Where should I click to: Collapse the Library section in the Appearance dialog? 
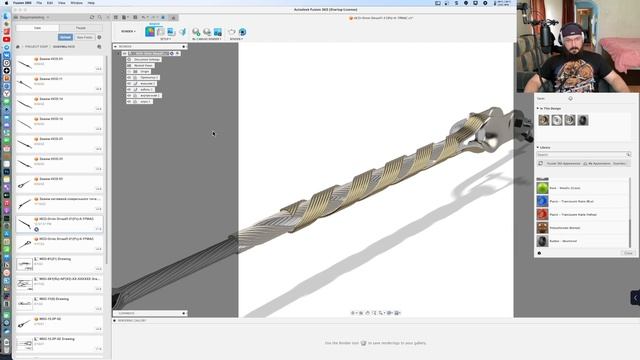point(538,147)
